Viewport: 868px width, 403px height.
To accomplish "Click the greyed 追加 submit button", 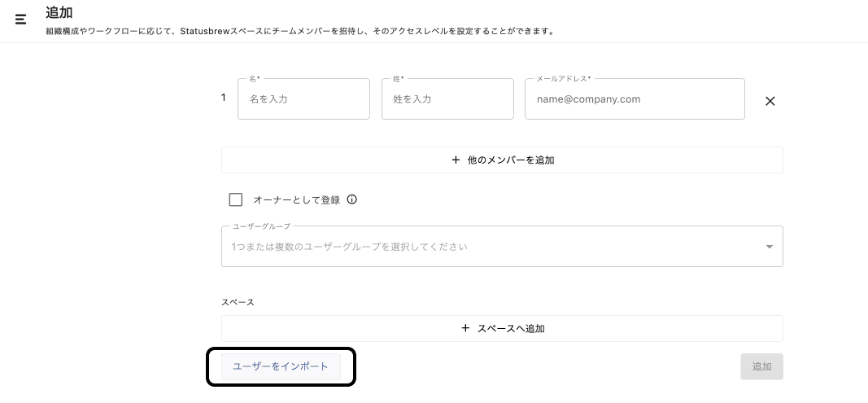I will pos(761,366).
